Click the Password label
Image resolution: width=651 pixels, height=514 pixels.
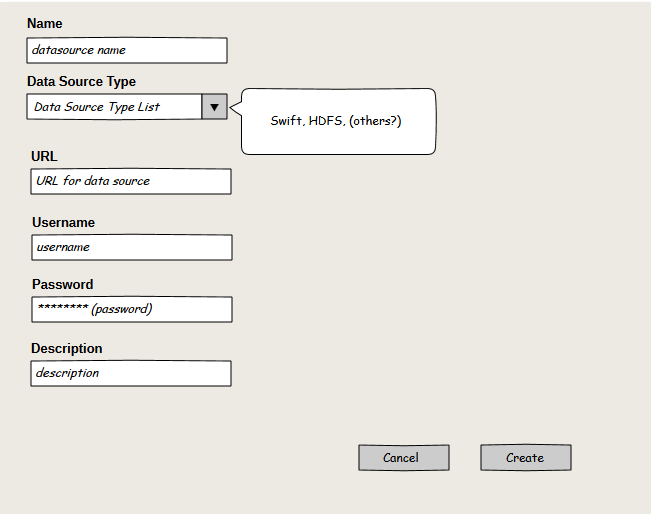[62, 284]
